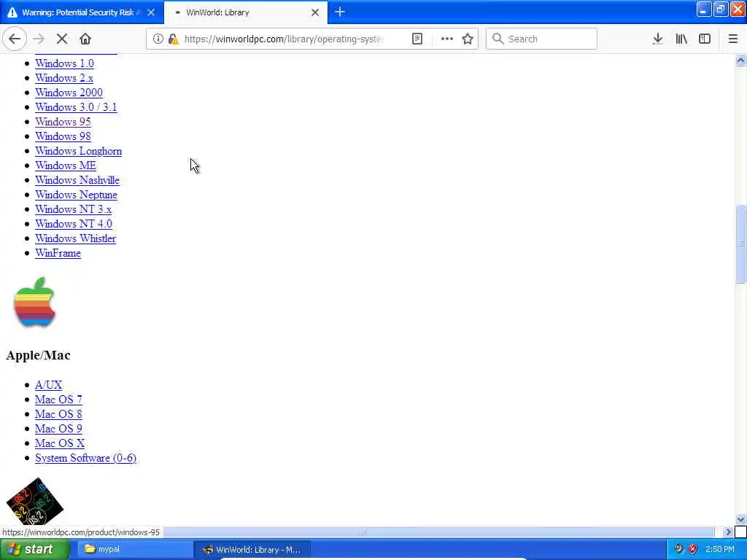Image resolution: width=747 pixels, height=560 pixels.
Task: Open the downloads panel
Action: [x=657, y=39]
